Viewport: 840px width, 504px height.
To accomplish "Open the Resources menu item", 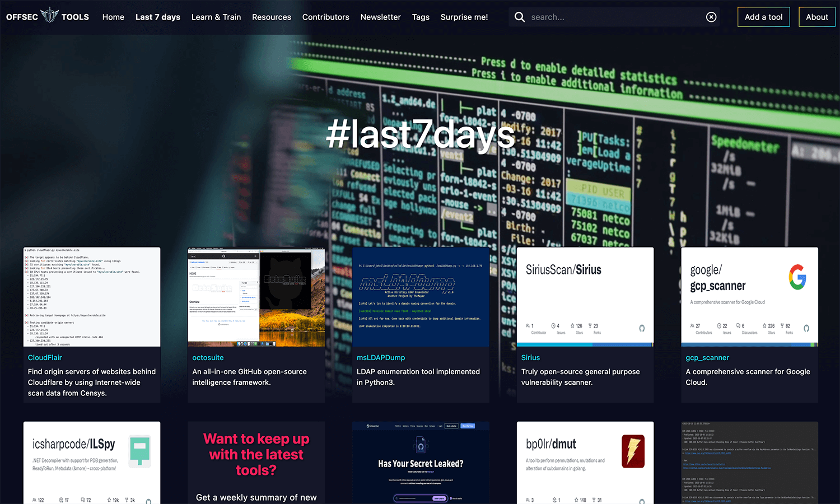I will (x=272, y=17).
